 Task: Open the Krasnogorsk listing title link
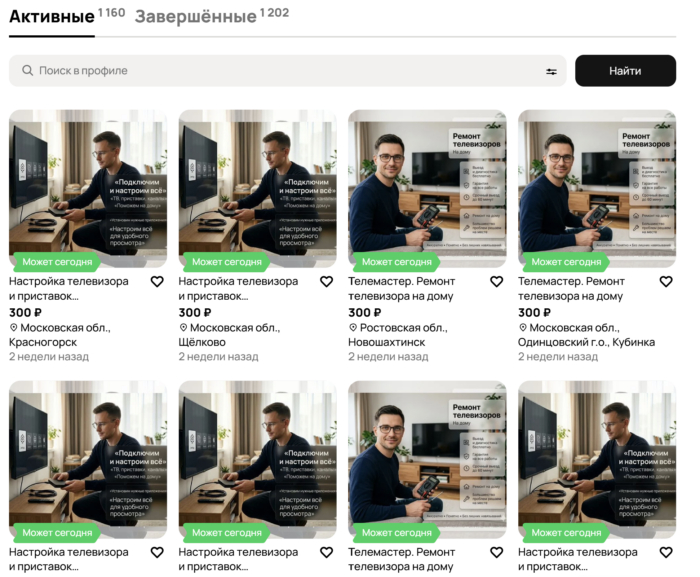click(x=69, y=288)
